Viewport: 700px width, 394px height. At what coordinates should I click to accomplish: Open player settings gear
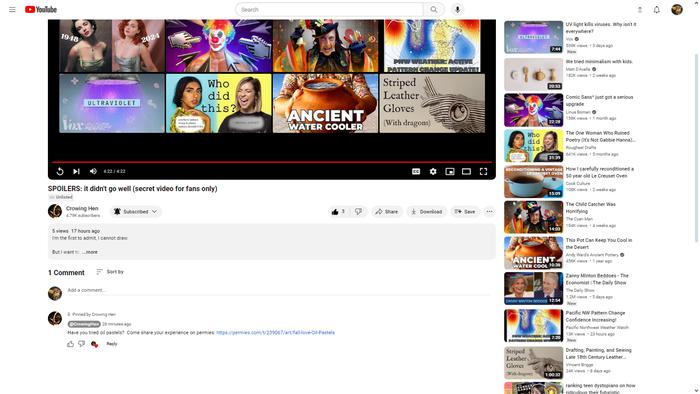click(x=433, y=171)
